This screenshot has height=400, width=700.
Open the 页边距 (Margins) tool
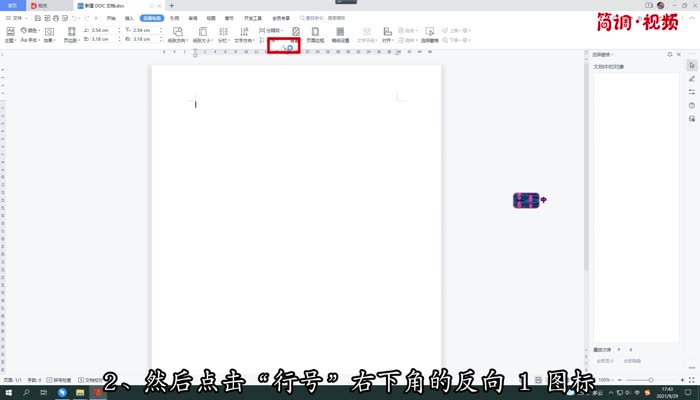point(71,35)
